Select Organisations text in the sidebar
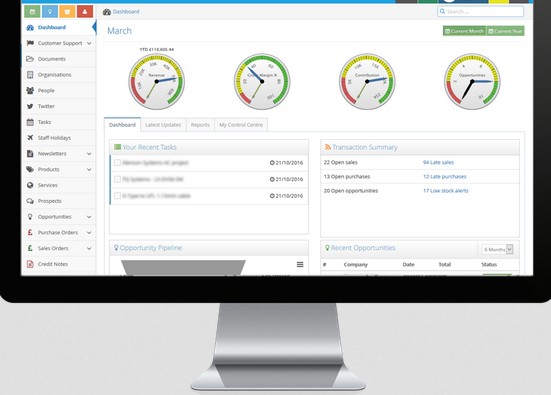This screenshot has width=551, height=395. point(54,75)
